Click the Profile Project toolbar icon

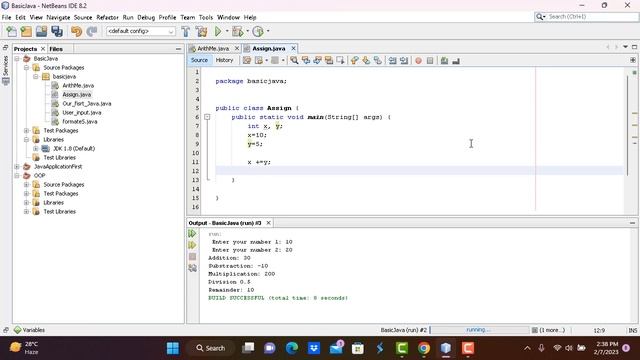click(x=258, y=31)
